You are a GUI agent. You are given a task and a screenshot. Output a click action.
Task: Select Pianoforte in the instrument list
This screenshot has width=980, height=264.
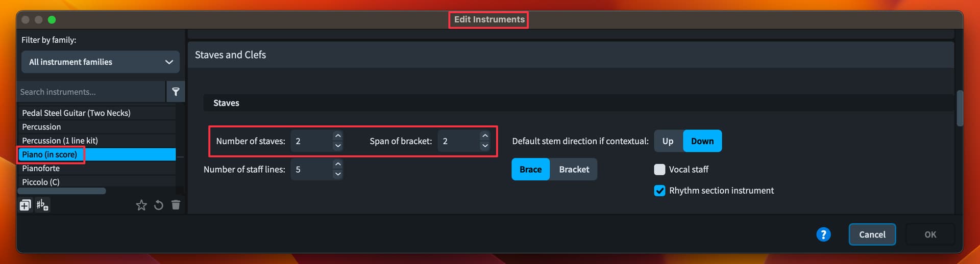tap(96, 168)
